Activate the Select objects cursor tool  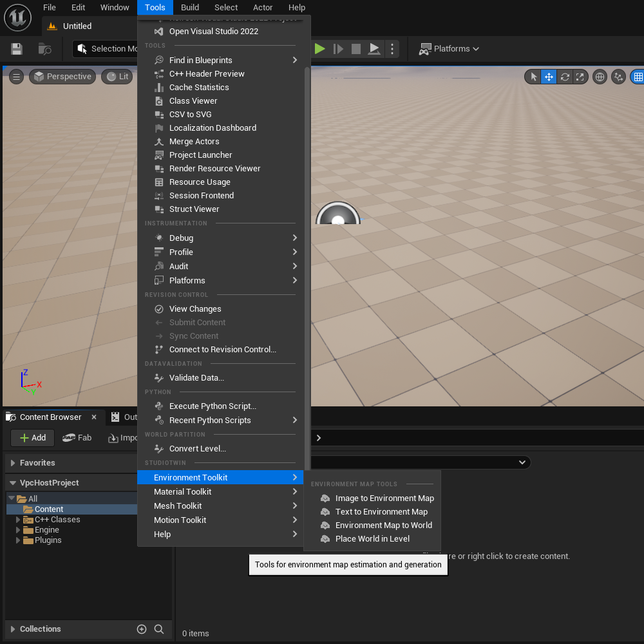533,77
